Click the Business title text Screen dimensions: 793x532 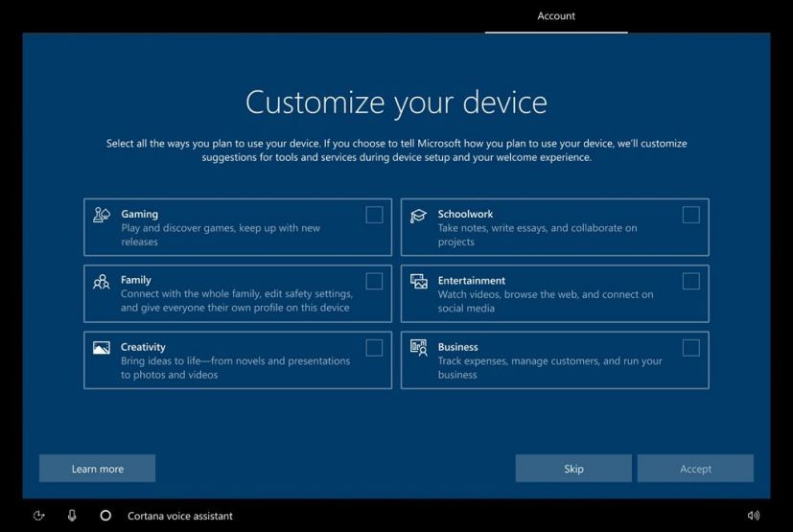(457, 347)
